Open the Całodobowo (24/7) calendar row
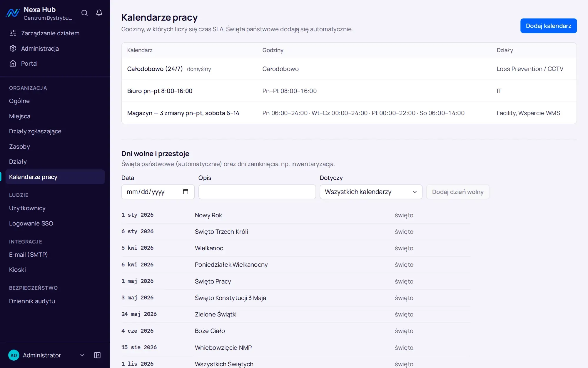The image size is (588, 368). [x=349, y=69]
